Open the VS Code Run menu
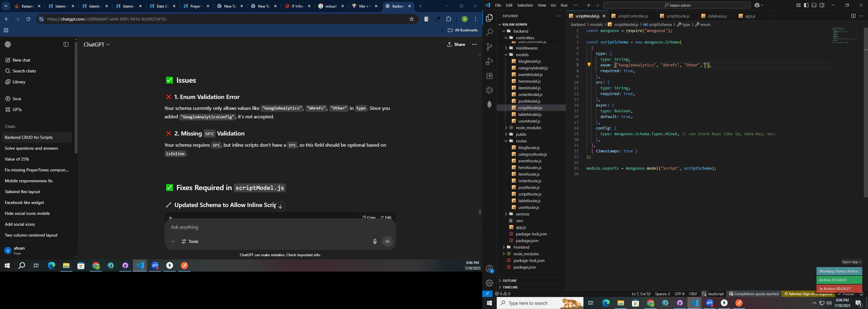This screenshot has width=868, height=309. coord(564,5)
